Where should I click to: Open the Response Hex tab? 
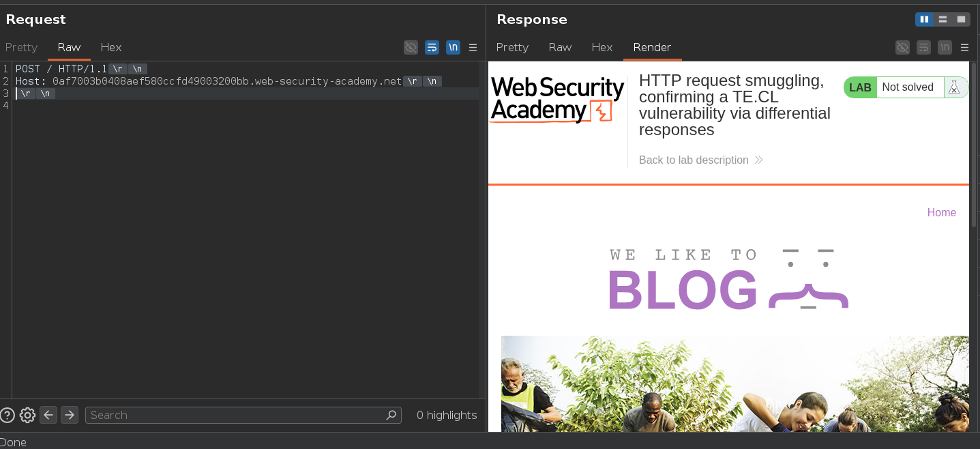pyautogui.click(x=602, y=47)
